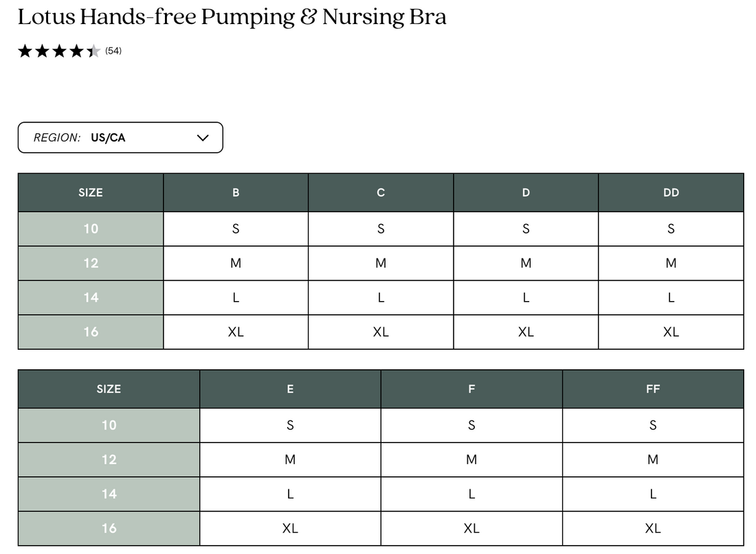Click the product title Lotus Hands-free Pumping & Nursing Bra
Viewport: 756px width, 554px height.
click(232, 16)
